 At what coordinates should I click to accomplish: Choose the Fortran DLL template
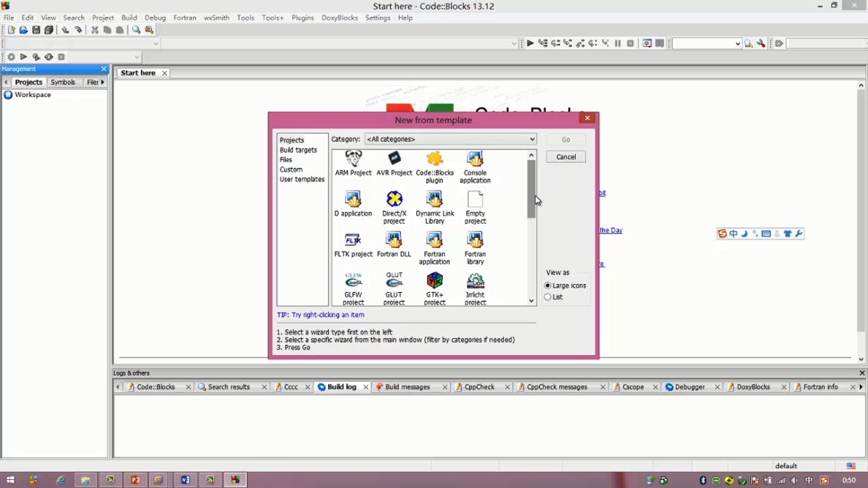click(x=394, y=245)
